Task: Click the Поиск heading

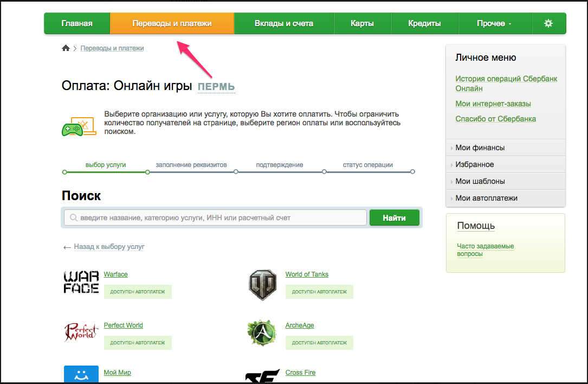Action: 81,196
